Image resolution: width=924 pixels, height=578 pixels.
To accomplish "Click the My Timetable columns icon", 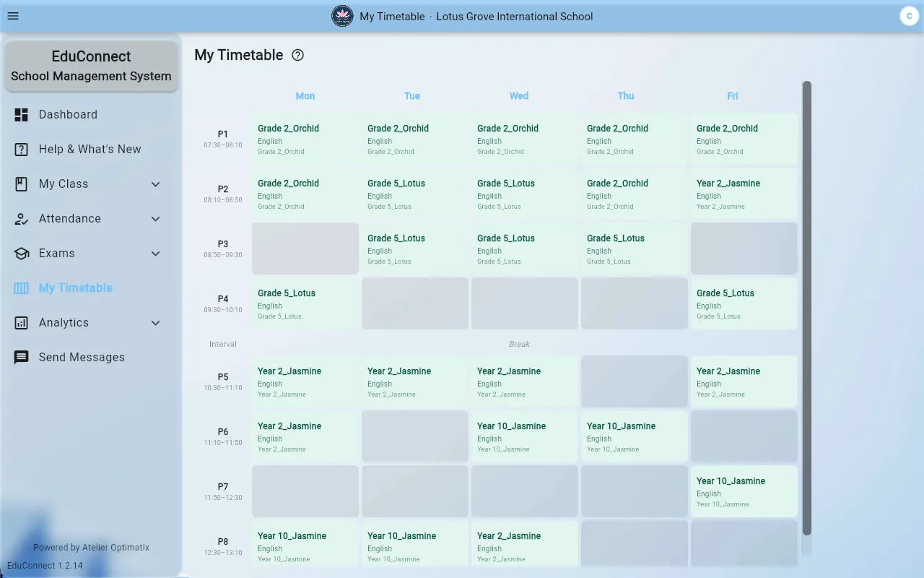I will (22, 288).
